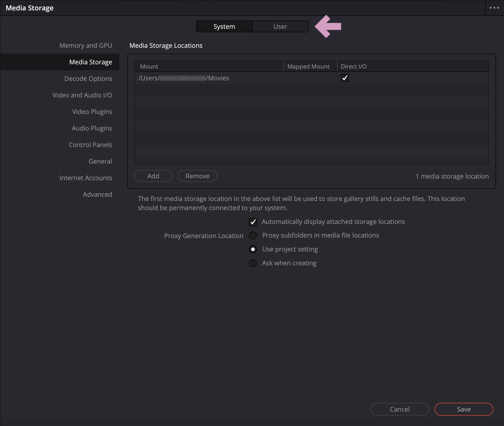Select Internet Accounts settings
Screen dimensions: 504x426
point(86,177)
